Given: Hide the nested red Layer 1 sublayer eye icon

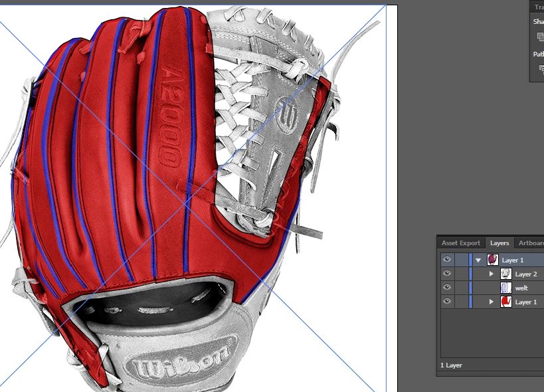Looking at the screenshot, I should tap(447, 301).
